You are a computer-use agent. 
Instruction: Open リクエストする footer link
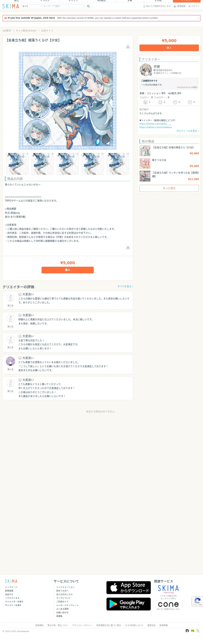(x=12, y=598)
